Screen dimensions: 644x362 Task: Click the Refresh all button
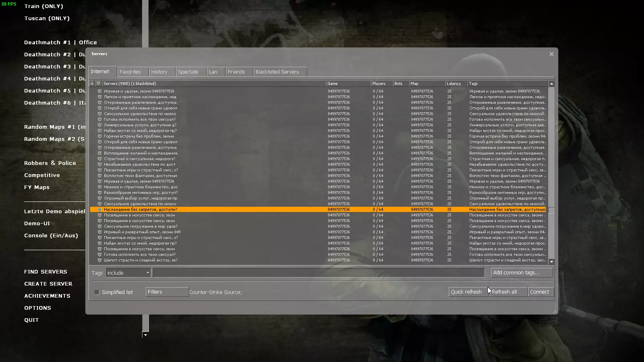click(x=508, y=292)
